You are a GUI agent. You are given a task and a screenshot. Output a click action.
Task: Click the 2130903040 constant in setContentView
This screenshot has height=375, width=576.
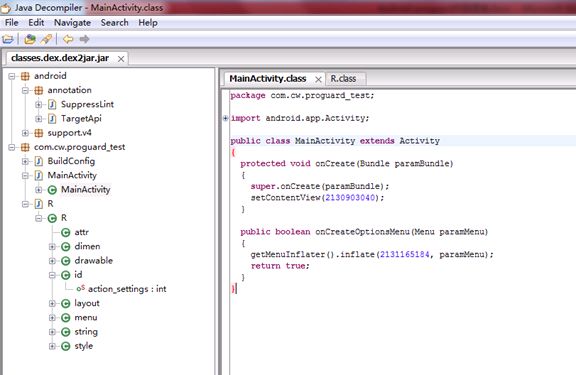click(x=350, y=198)
